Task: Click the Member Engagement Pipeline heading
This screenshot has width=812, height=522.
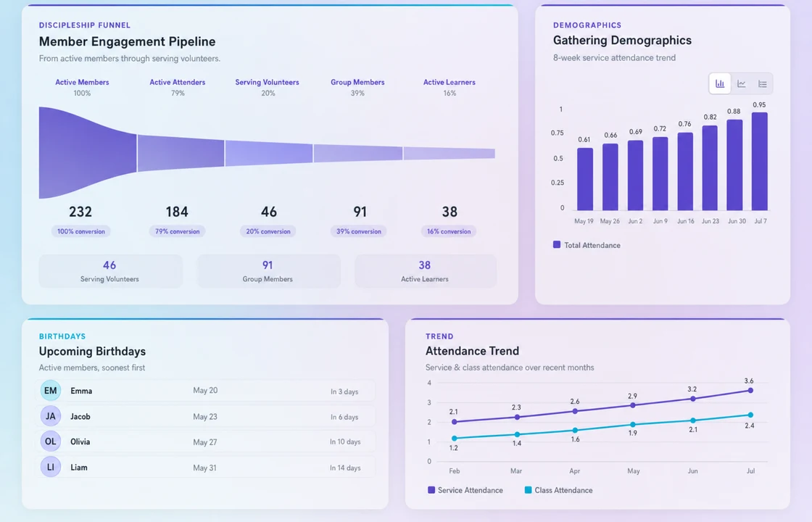Action: pyautogui.click(x=127, y=41)
